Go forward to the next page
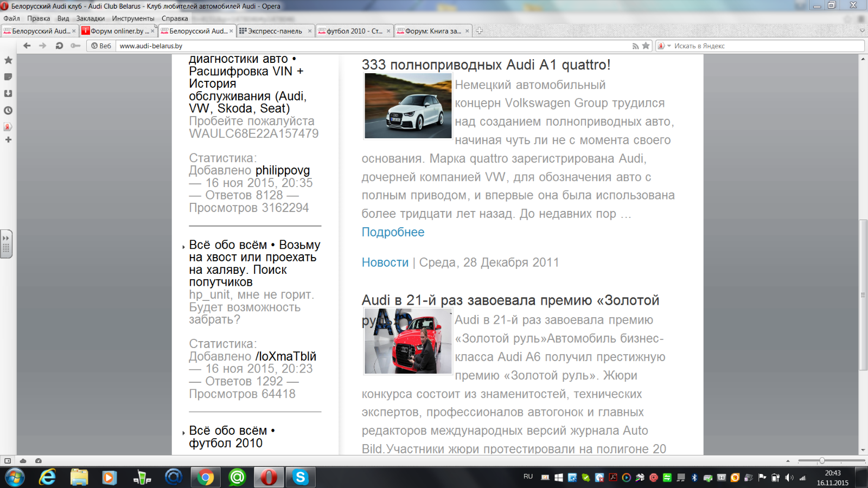The image size is (868, 488). 43,46
